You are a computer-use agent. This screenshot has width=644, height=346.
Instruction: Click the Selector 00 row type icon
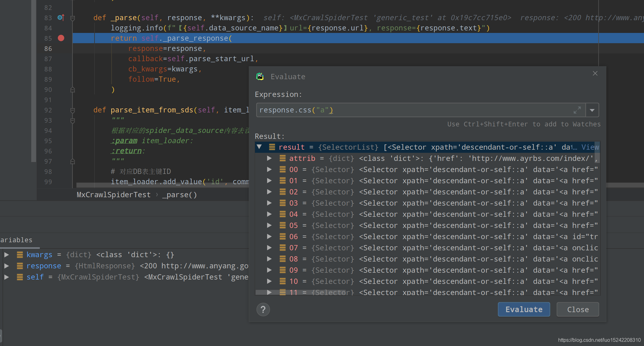point(282,170)
